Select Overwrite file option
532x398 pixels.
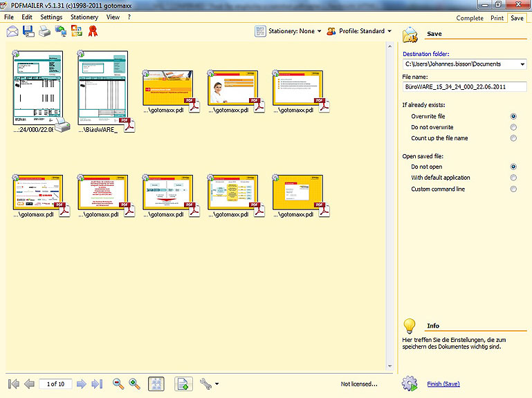click(513, 116)
